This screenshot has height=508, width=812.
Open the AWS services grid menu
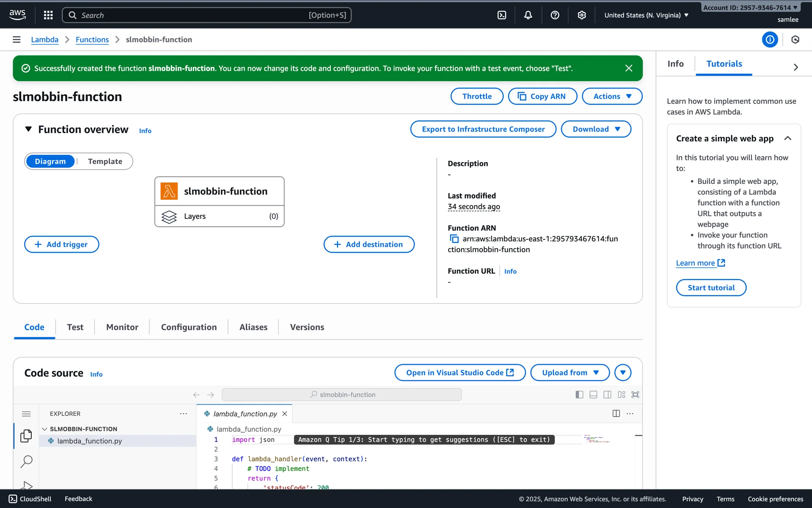coord(48,15)
